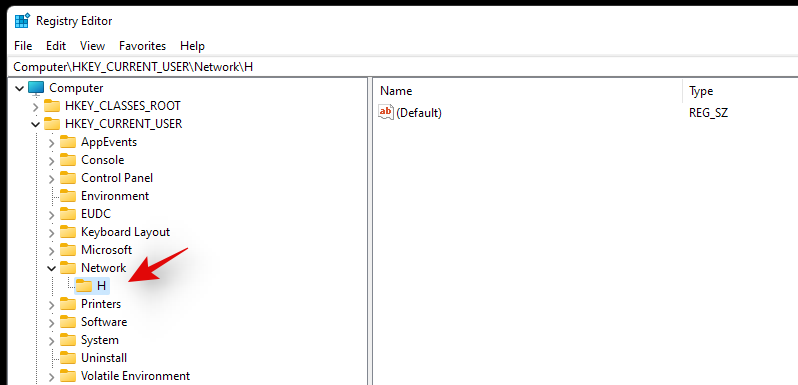Select the Software key label
Viewport: 798px width, 385px height.
pos(104,322)
